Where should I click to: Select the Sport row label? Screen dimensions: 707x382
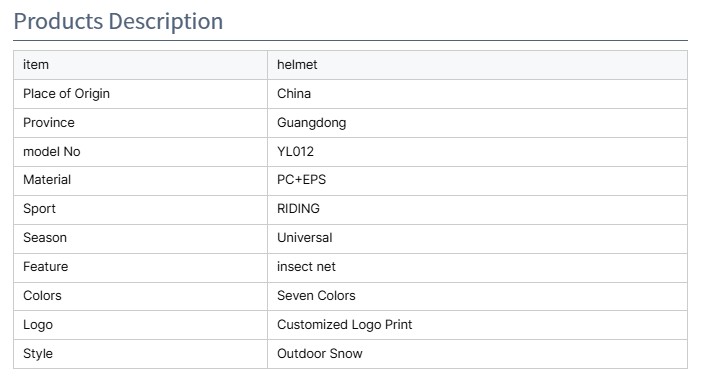click(39, 209)
